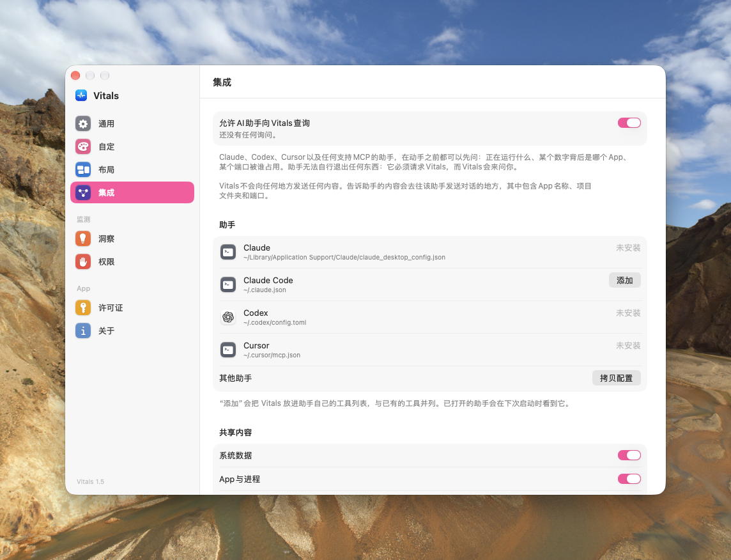Click the ~/.codex/config.toml path text
The height and width of the screenshot is (560, 731).
(275, 323)
